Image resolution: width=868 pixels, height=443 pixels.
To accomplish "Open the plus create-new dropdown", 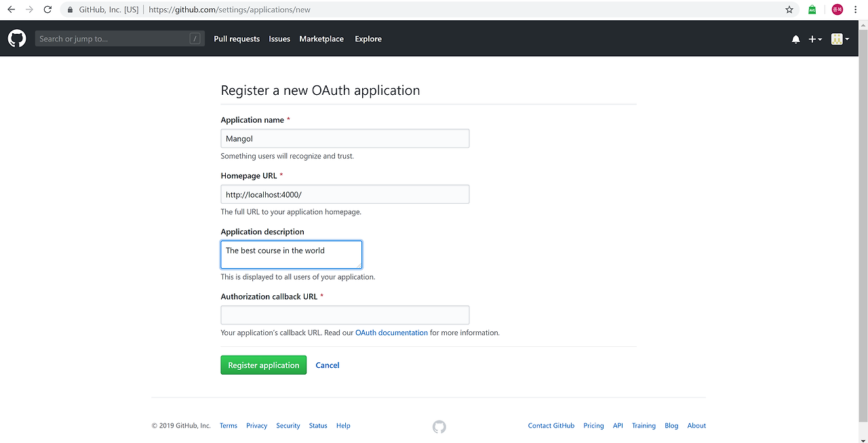I will pos(815,39).
